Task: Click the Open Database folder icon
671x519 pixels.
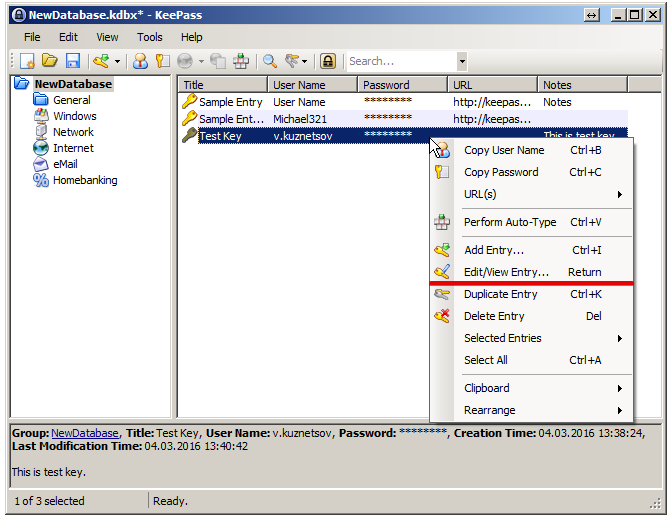Action: pos(49,61)
